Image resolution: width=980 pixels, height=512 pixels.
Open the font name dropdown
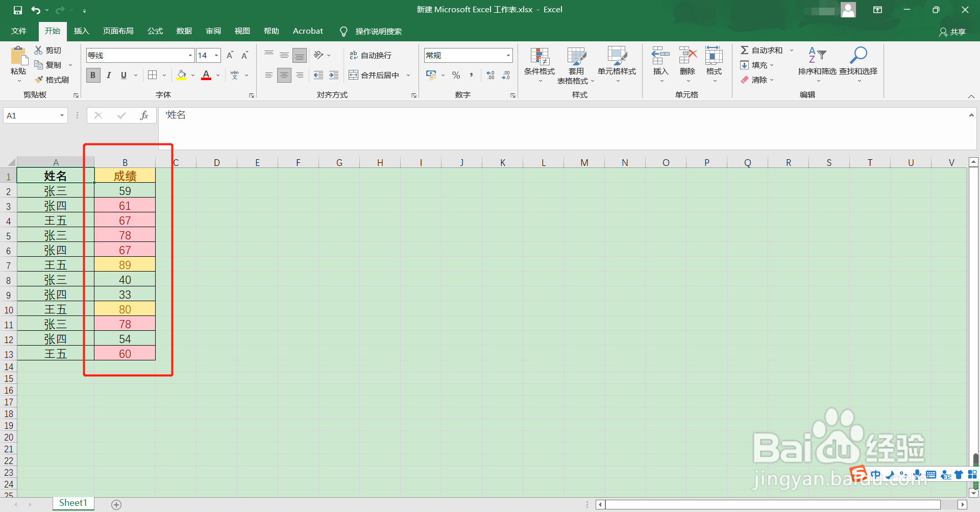[x=190, y=55]
